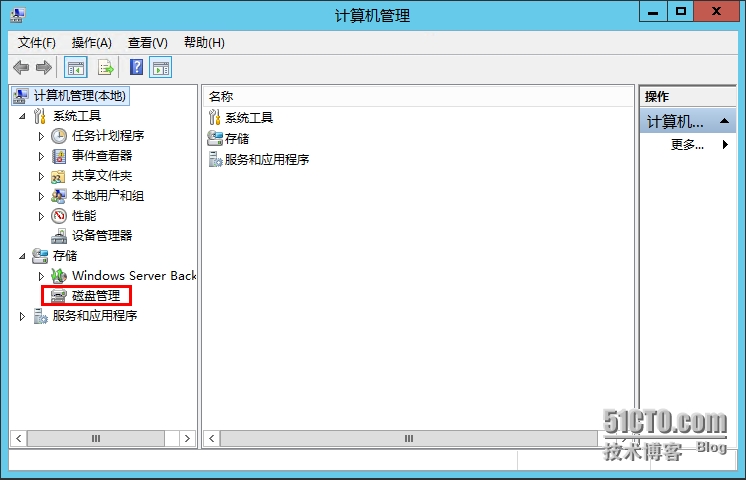
Task: Click the 性能 gauge icon
Action: click(59, 216)
